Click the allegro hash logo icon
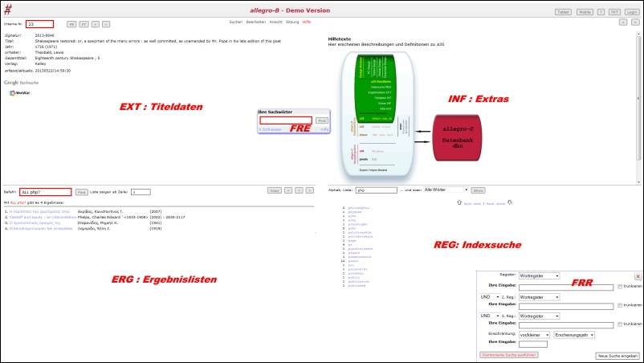644x363 pixels. coord(8,10)
